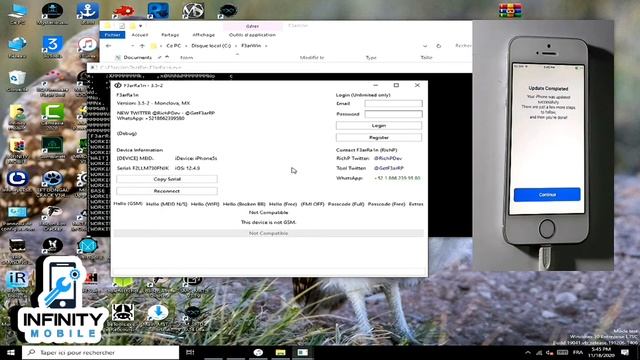
Task: Select the (FMI OFF) tab
Action: (x=312, y=204)
